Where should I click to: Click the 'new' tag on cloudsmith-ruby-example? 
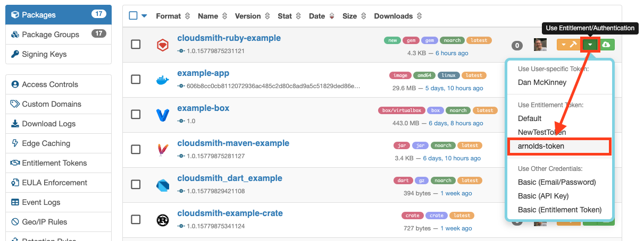392,40
